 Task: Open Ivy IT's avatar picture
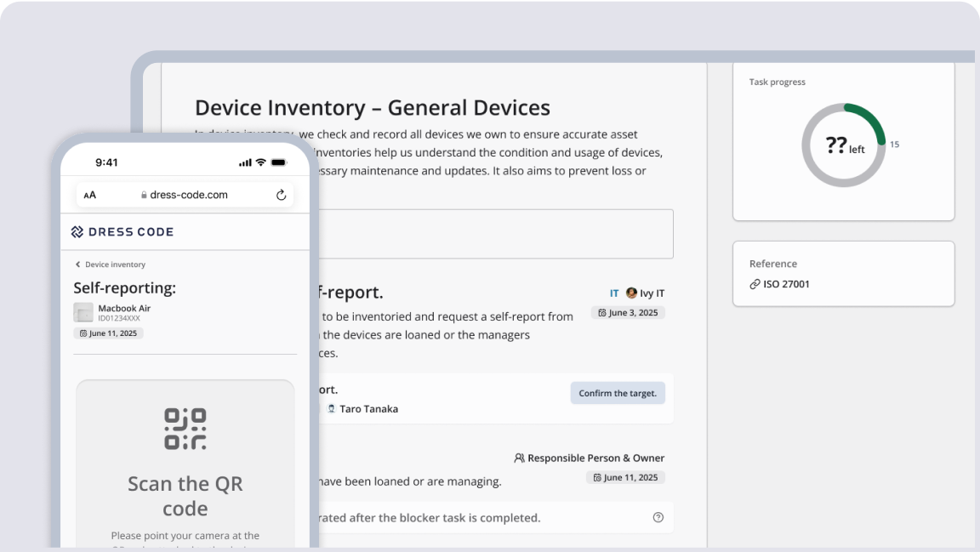[x=631, y=293]
